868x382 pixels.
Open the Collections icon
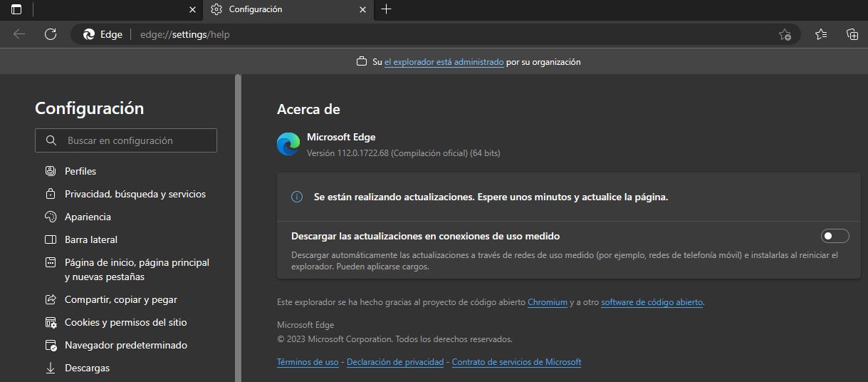point(852,34)
